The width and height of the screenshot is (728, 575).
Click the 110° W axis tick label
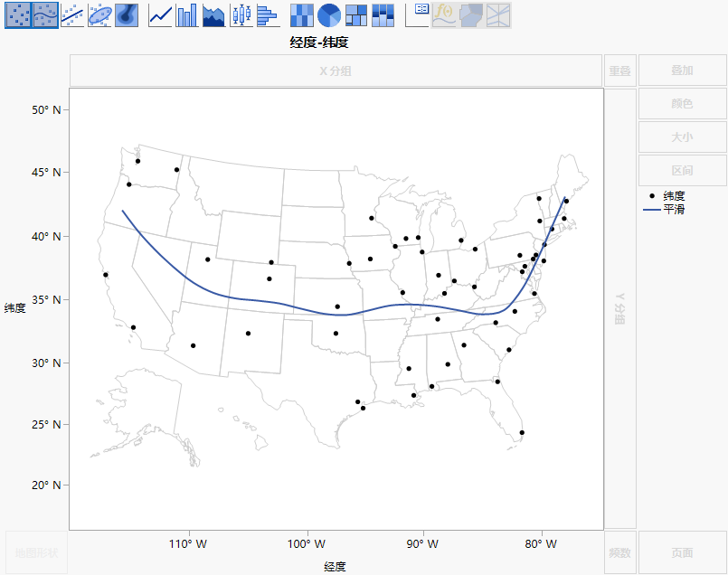(188, 544)
